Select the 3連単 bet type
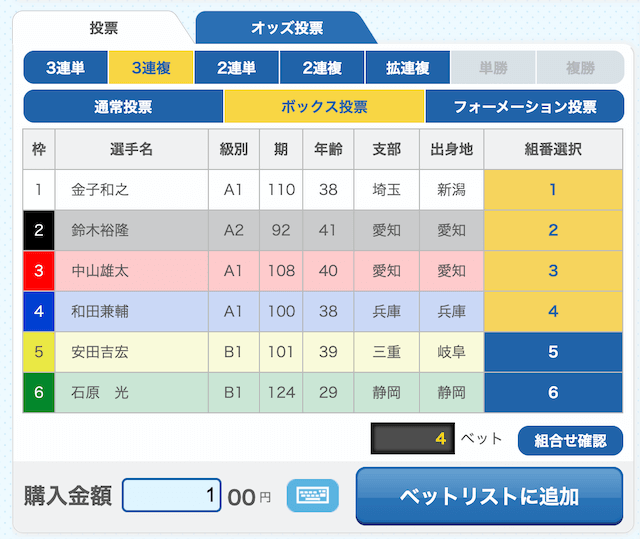Viewport: 640px width, 539px height. pyautogui.click(x=66, y=67)
